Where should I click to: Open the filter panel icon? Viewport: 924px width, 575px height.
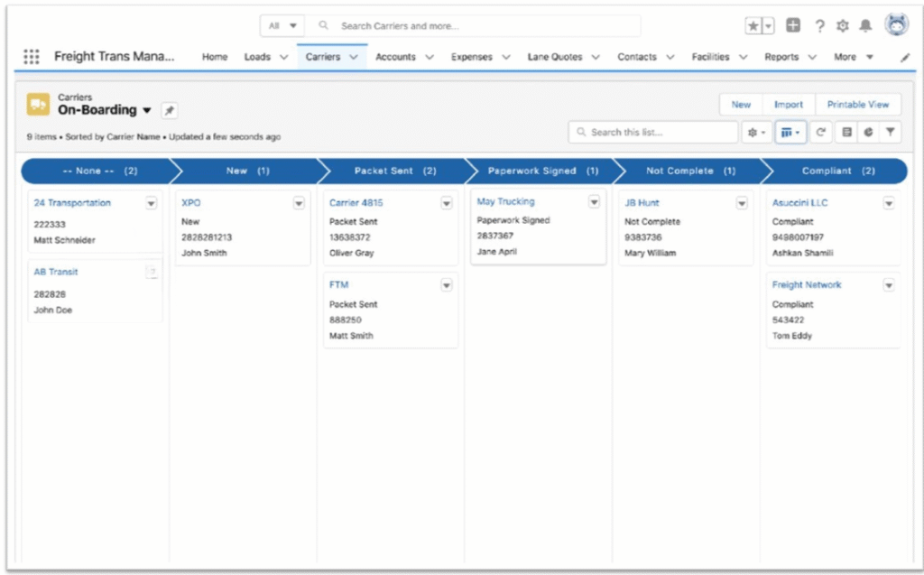pyautogui.click(x=892, y=132)
